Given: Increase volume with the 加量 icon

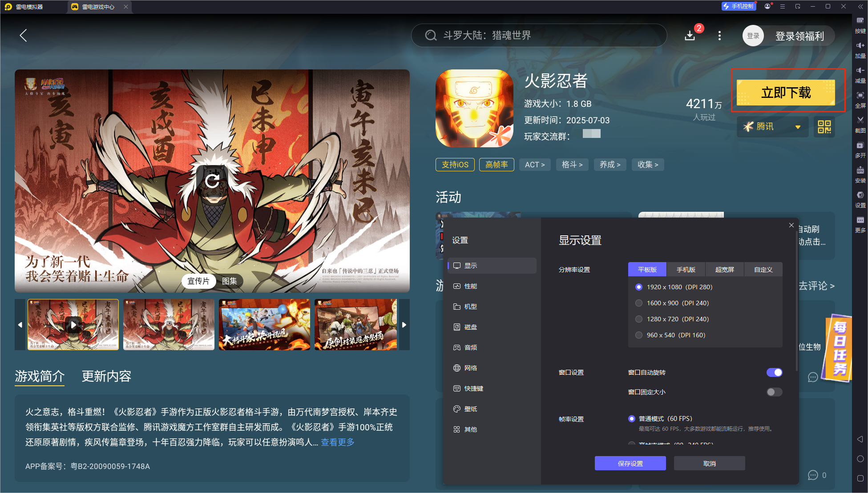Looking at the screenshot, I should point(860,46).
